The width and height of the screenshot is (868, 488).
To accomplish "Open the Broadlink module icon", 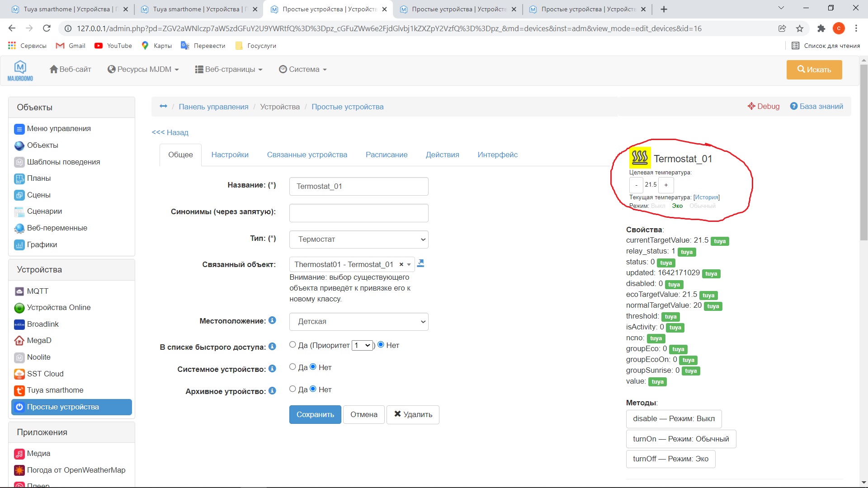I will tap(19, 324).
